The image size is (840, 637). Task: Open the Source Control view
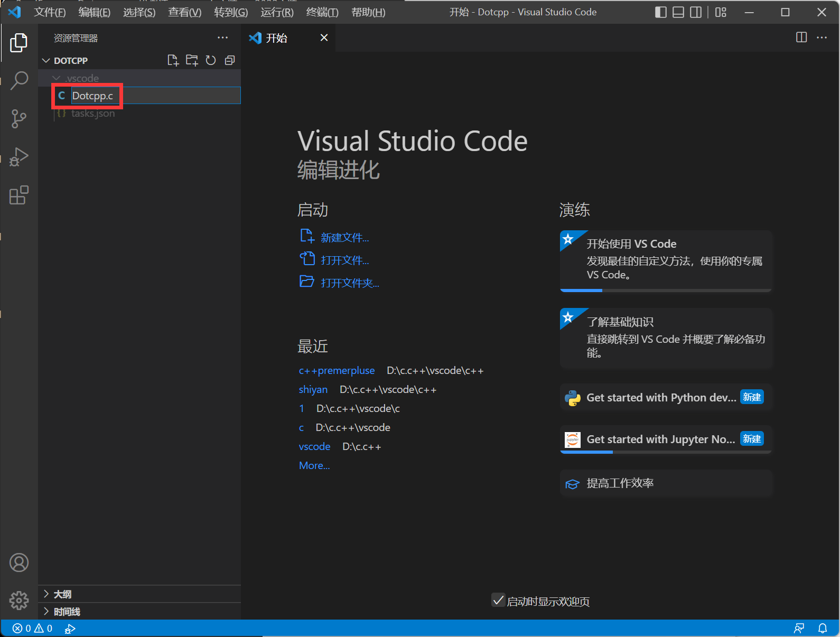point(19,119)
